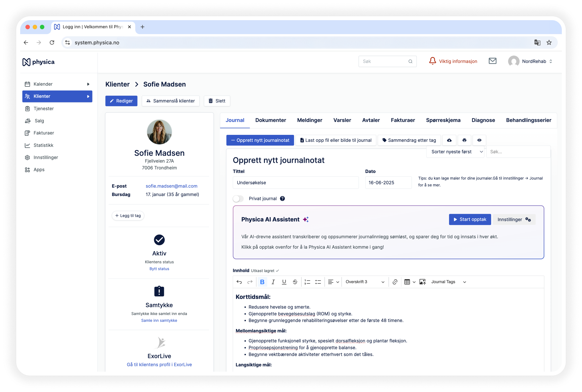The width and height of the screenshot is (582, 392).
Task: Toggle the Privat journal switch
Action: coord(238,199)
